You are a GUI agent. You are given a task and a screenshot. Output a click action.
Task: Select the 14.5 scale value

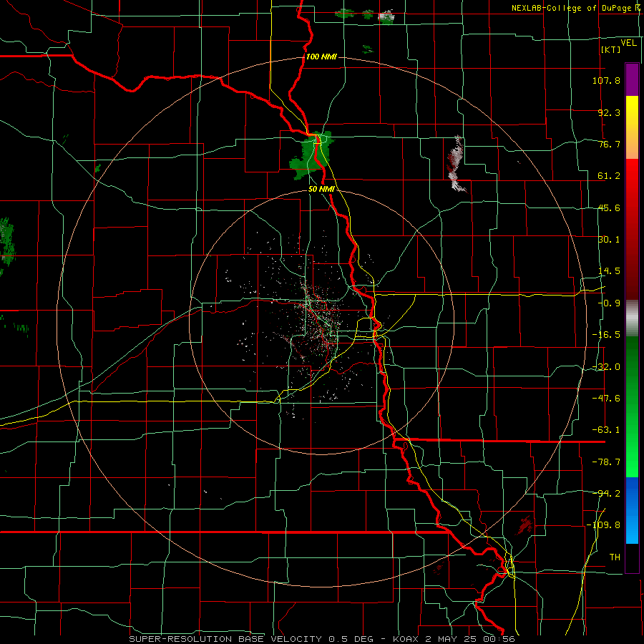click(x=609, y=271)
